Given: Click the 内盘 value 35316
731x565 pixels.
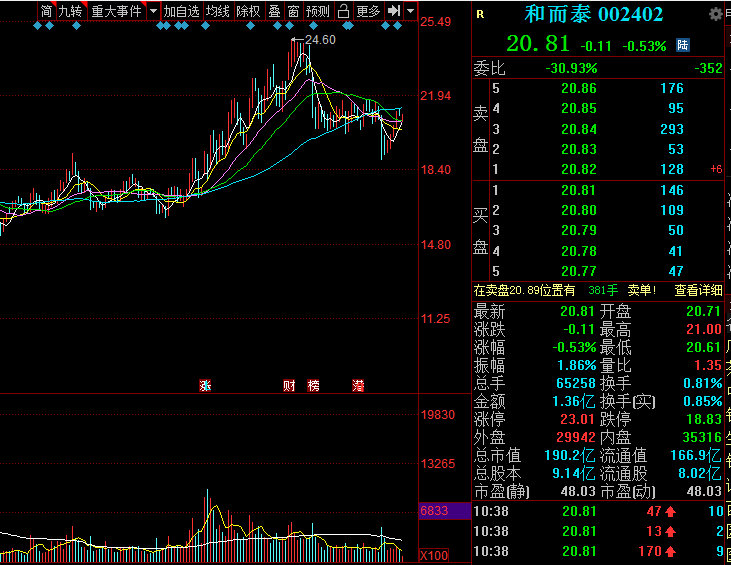Looking at the screenshot, I should pos(702,437).
